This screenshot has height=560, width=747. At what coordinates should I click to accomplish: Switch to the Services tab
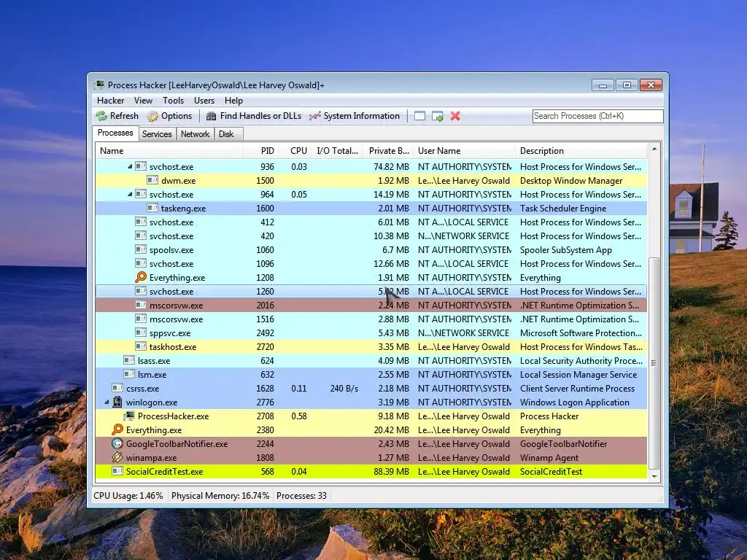pyautogui.click(x=157, y=134)
